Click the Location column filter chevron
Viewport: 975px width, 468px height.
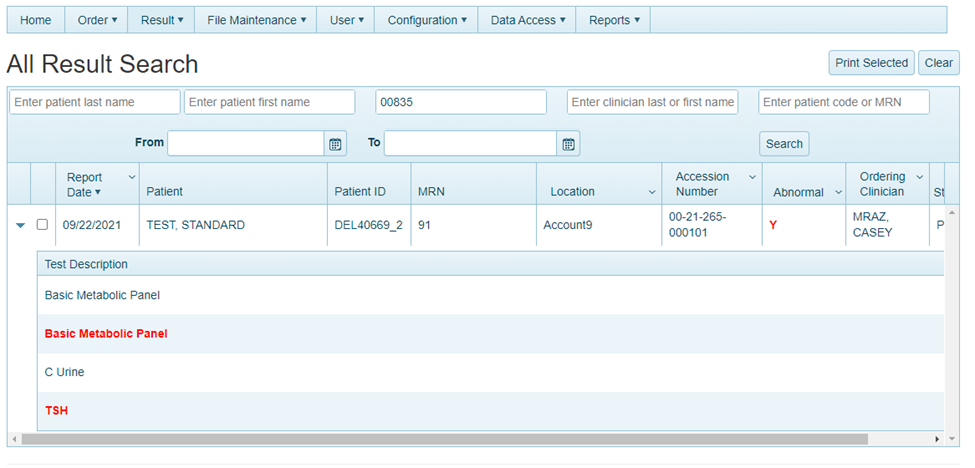point(652,192)
